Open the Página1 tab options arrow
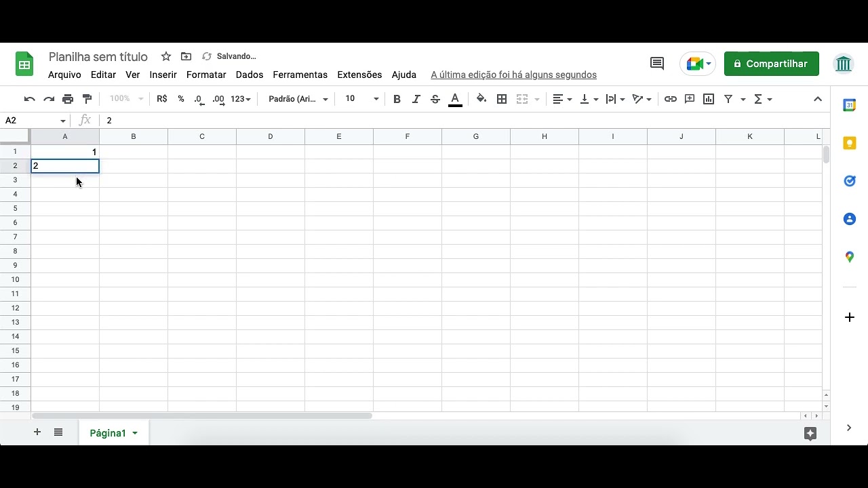This screenshot has height=488, width=868. 135,433
